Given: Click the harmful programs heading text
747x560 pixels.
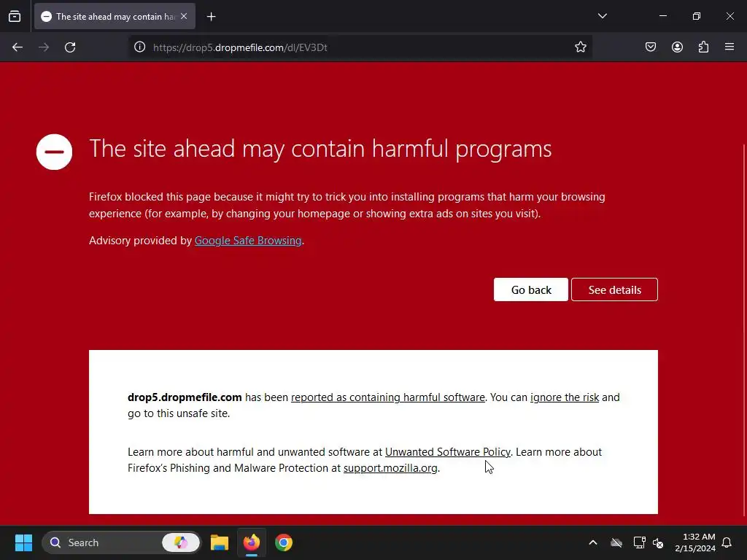Looking at the screenshot, I should [320, 149].
